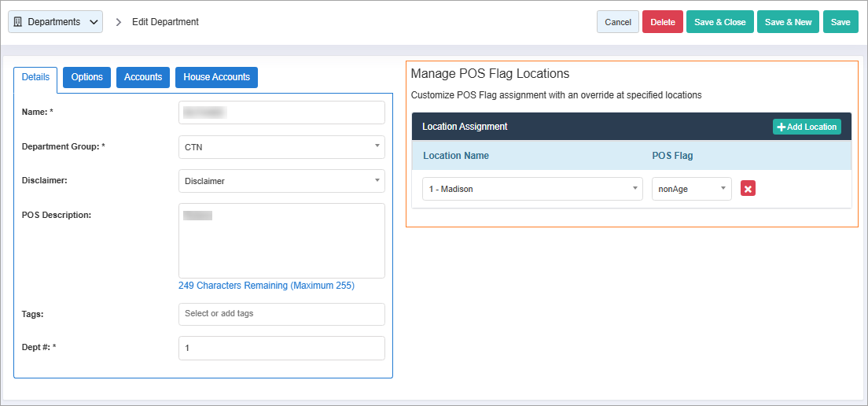Open the Accounts tab
868x406 pixels.
[143, 77]
